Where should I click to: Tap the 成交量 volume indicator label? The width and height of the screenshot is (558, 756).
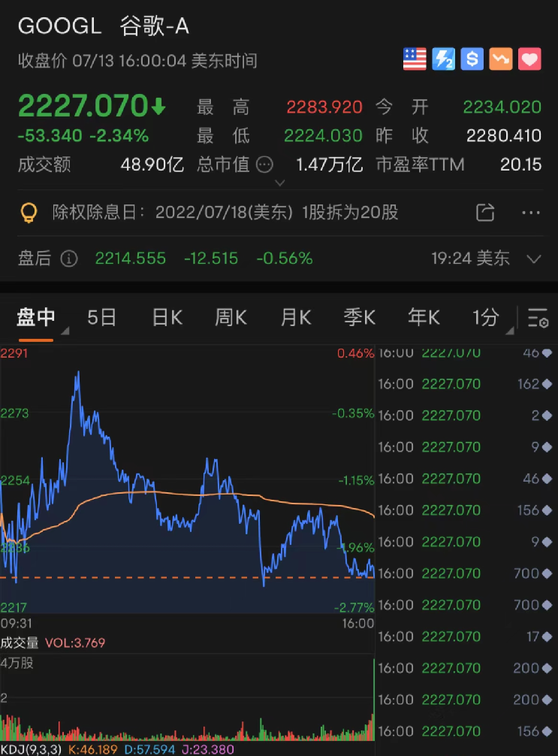[x=20, y=643]
